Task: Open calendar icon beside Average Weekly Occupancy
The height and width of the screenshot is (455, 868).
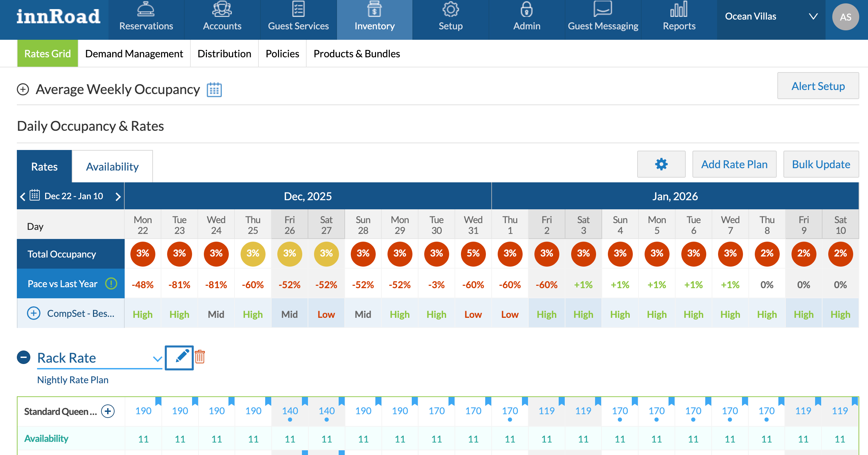Action: point(214,90)
